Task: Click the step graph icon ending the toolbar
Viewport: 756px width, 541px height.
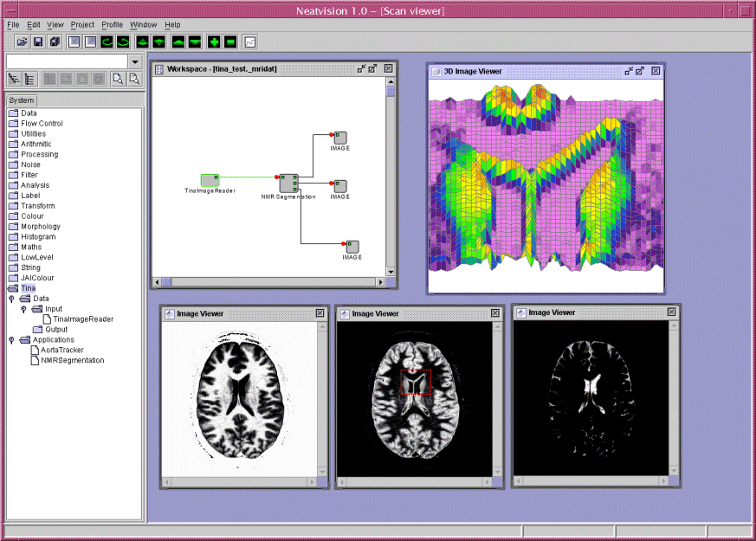Action: (x=250, y=42)
